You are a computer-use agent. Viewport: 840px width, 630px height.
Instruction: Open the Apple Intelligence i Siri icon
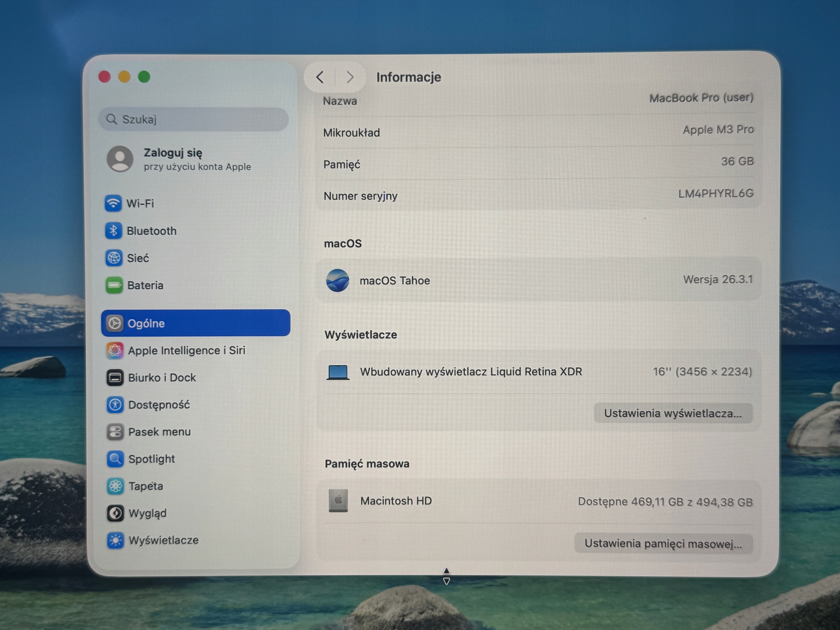(115, 350)
